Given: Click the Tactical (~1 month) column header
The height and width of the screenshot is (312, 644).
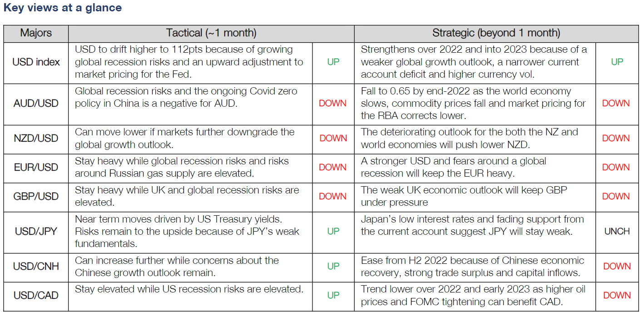Looking at the screenshot, I should pyautogui.click(x=211, y=33).
